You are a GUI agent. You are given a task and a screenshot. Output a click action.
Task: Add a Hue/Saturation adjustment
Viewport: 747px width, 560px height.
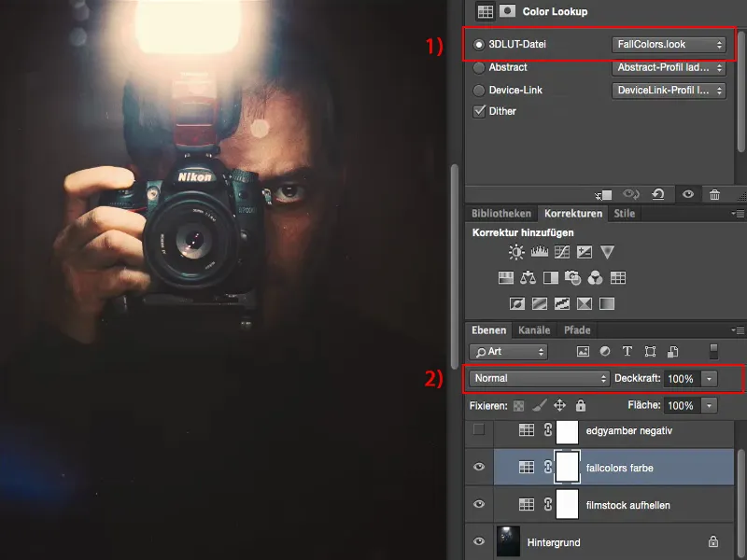[x=506, y=277]
